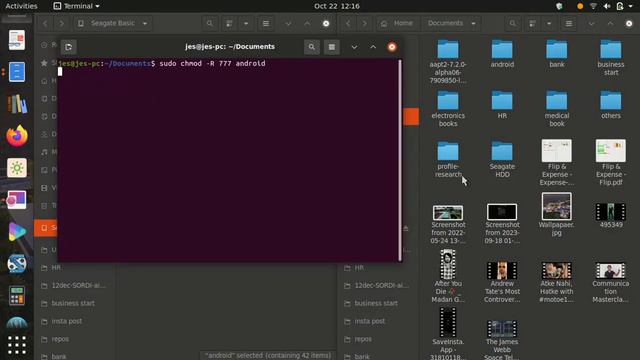The image size is (640, 360).
Task: Open the Terminal app menu in top bar
Action: (x=77, y=6)
